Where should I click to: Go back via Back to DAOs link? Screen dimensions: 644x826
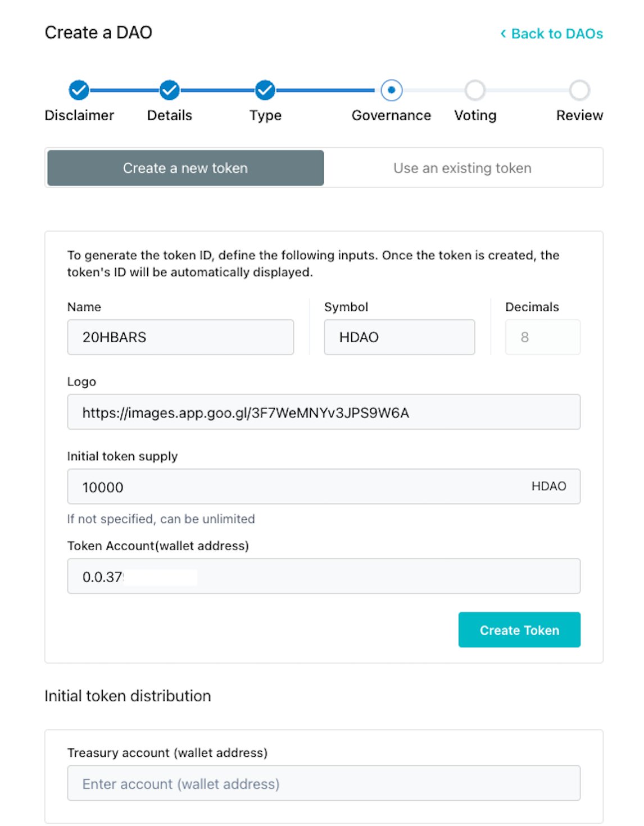point(552,34)
